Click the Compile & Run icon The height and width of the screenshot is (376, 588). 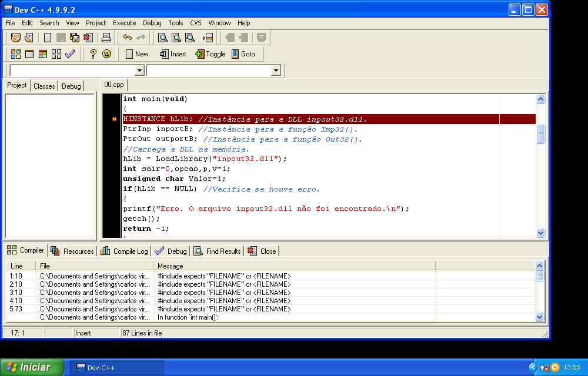43,54
